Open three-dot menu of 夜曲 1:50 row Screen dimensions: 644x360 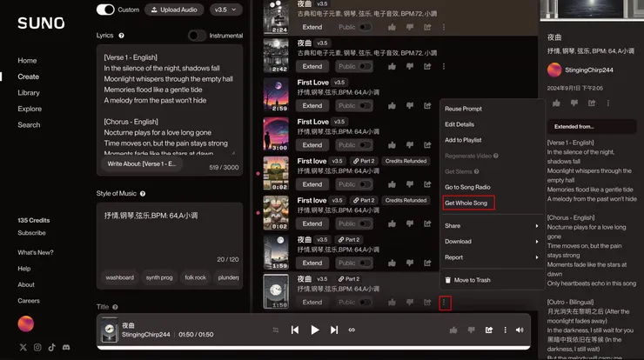[445, 303]
